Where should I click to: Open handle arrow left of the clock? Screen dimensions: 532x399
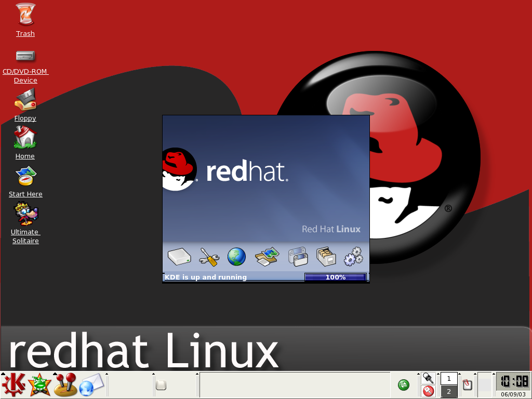pyautogui.click(x=494, y=374)
